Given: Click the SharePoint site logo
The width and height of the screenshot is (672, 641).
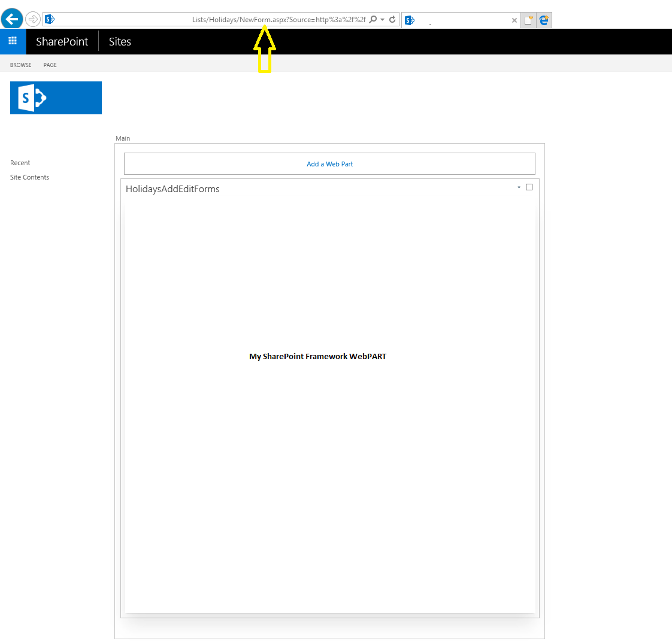Looking at the screenshot, I should [x=56, y=98].
